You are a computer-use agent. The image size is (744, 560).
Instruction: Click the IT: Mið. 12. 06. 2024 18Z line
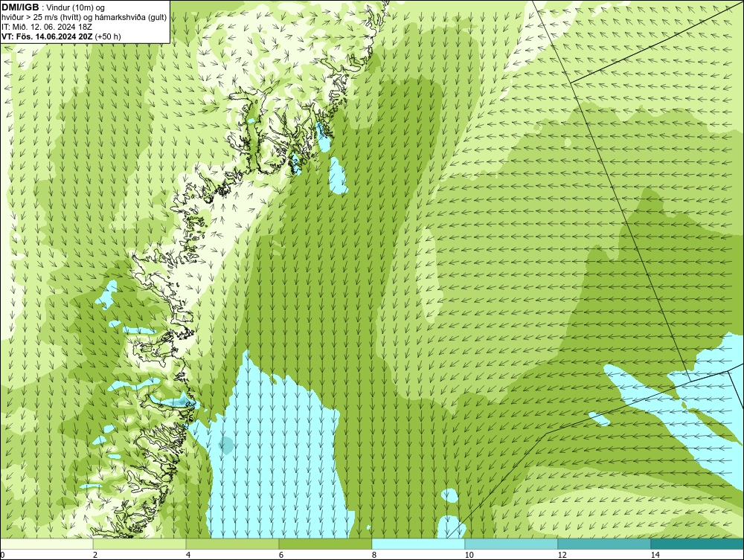point(47,27)
